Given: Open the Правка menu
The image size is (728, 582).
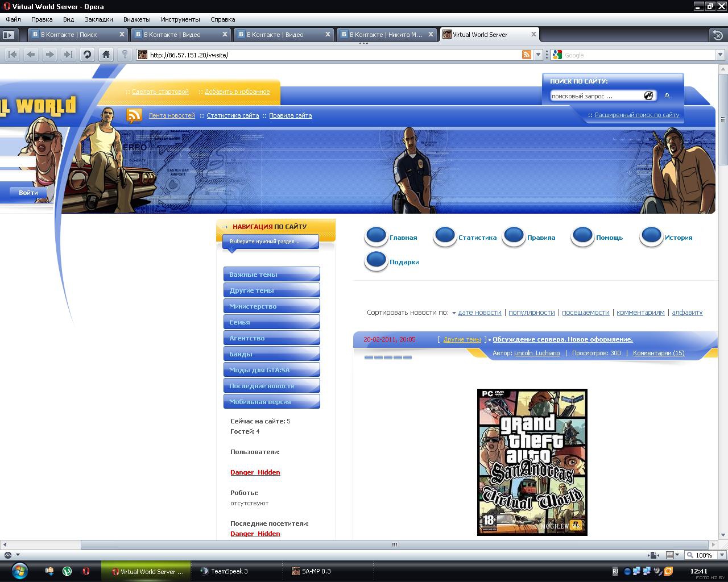Looking at the screenshot, I should click(x=42, y=19).
